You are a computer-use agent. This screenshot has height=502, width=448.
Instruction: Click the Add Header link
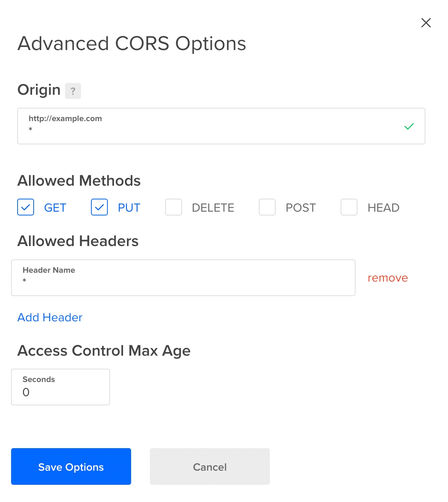pos(50,317)
